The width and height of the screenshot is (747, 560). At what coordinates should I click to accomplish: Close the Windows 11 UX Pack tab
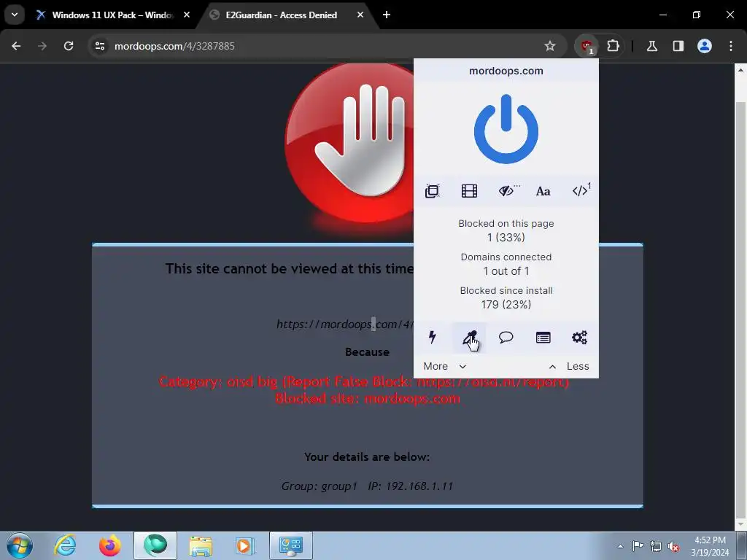(x=187, y=15)
